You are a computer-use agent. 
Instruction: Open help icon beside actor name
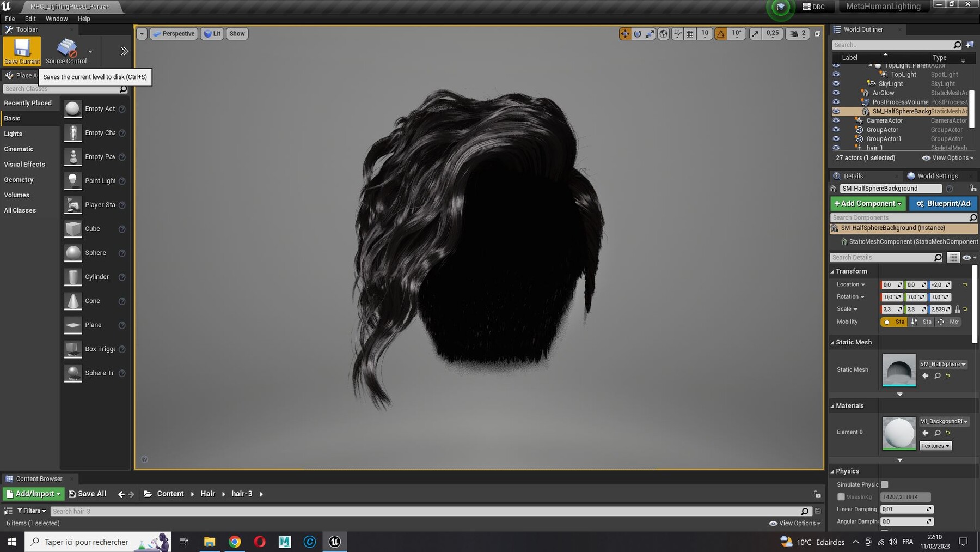pyautogui.click(x=950, y=189)
